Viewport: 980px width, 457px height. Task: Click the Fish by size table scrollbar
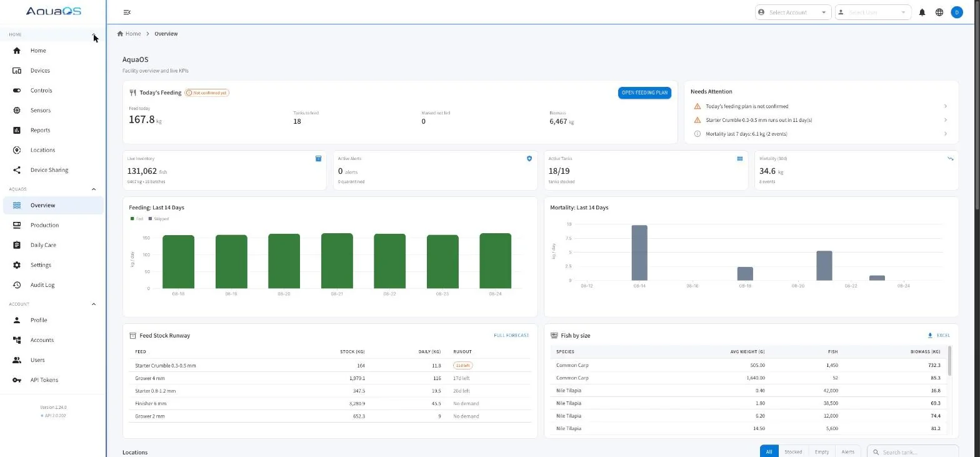tap(949, 361)
